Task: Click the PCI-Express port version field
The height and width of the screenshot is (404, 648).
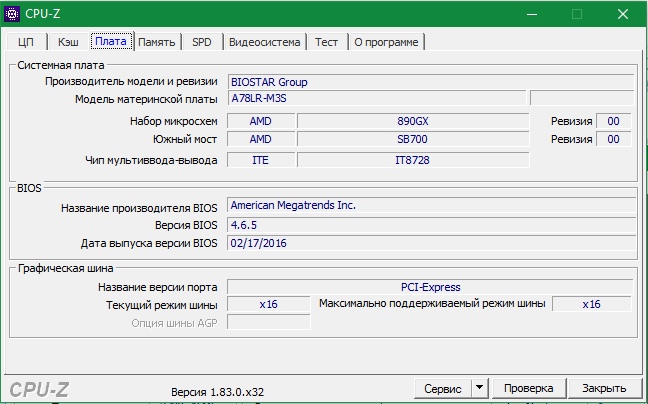Action: coord(430,287)
